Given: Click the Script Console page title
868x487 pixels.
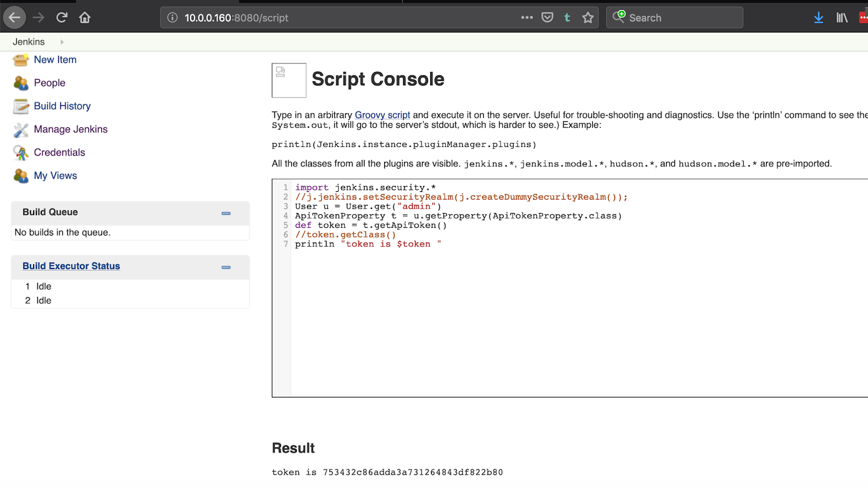Looking at the screenshot, I should coord(378,79).
